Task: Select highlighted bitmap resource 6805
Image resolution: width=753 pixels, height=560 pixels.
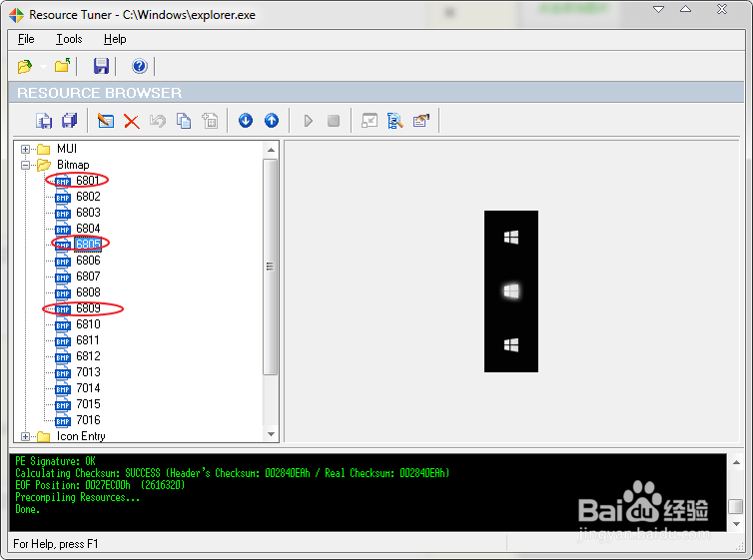Action: click(88, 245)
